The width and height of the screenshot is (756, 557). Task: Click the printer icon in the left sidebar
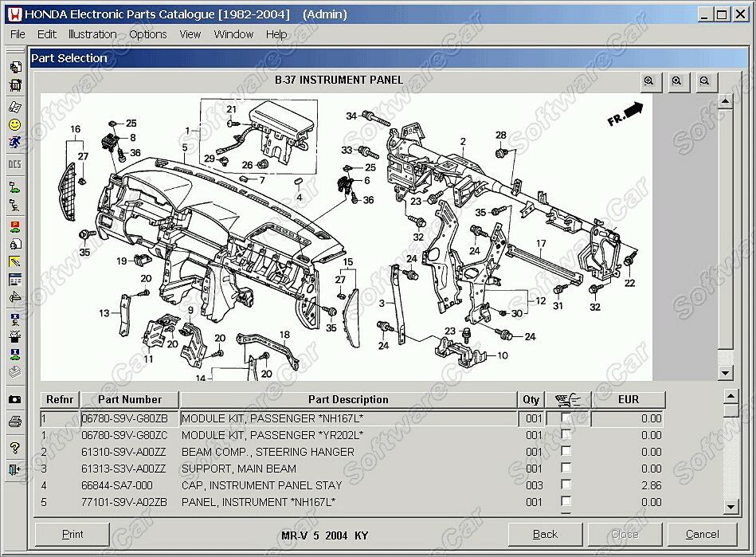[x=15, y=422]
